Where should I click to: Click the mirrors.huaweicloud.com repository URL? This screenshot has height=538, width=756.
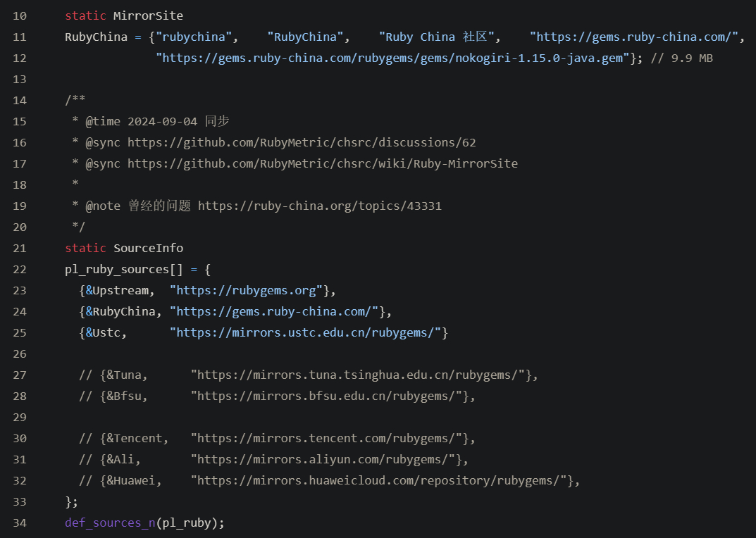[x=378, y=481]
